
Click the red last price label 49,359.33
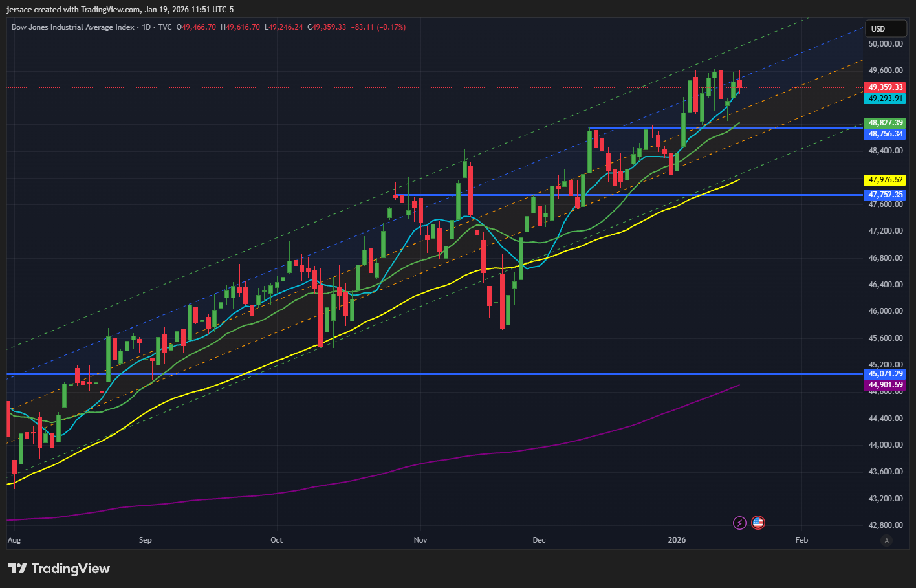pyautogui.click(x=885, y=87)
